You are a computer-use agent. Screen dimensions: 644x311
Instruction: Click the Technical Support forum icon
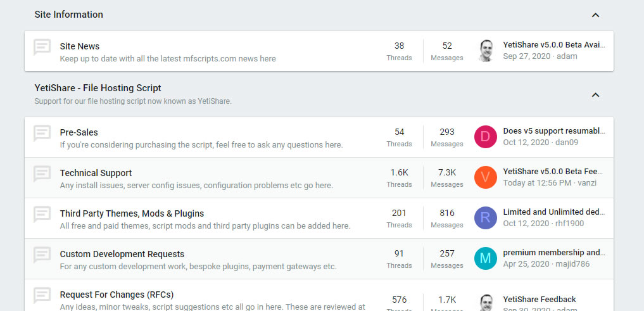(42, 174)
